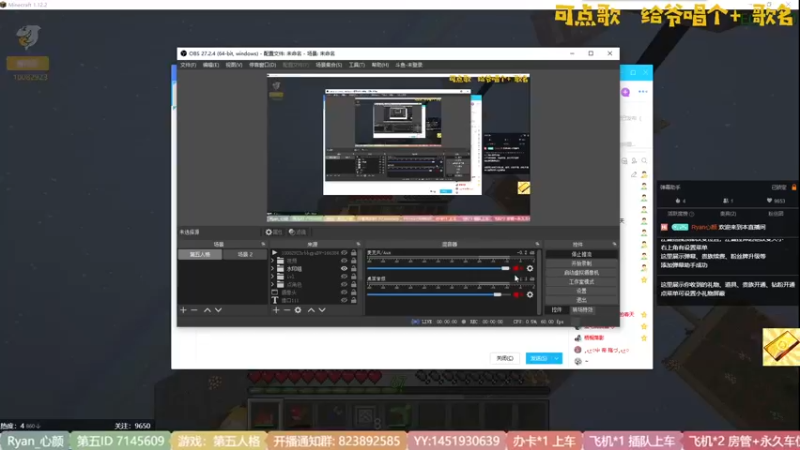This screenshot has width=800, height=450.
Task: Add a new scene with the plus icon
Action: click(x=183, y=310)
